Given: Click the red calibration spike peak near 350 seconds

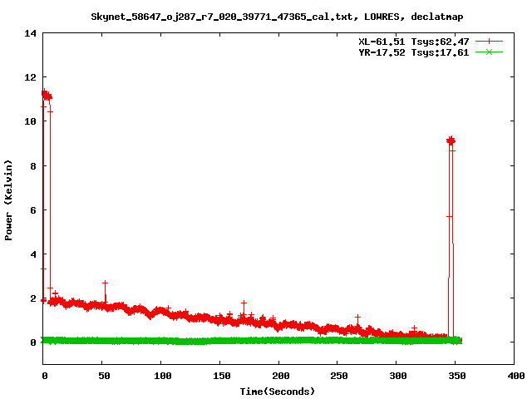Looking at the screenshot, I should 451,140.
